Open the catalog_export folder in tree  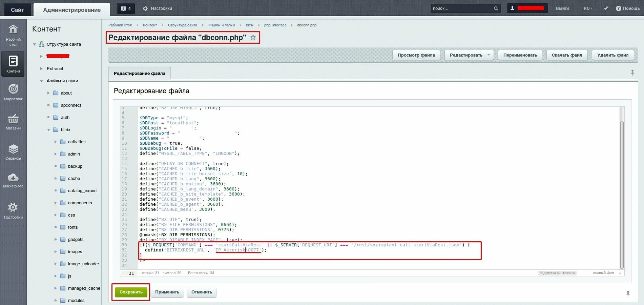(x=82, y=190)
